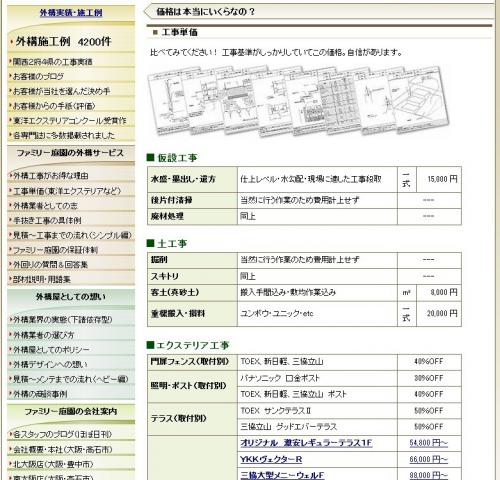Viewport: 500px width, 480px height.
Task: Open YKKヴェクターR product link
Action: [x=271, y=459]
